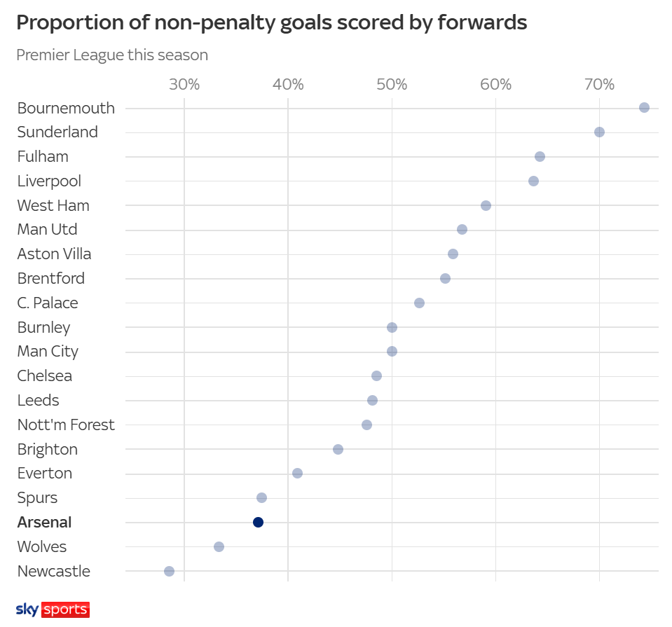Select the Wolves dot on the chart

[219, 547]
